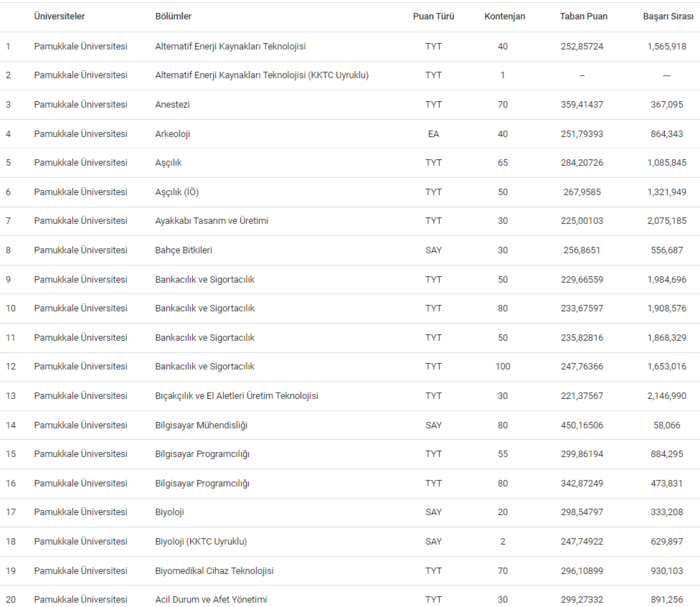The width and height of the screenshot is (700, 607).
Task: Click the Başarı Sırası column header
Action: 667,17
